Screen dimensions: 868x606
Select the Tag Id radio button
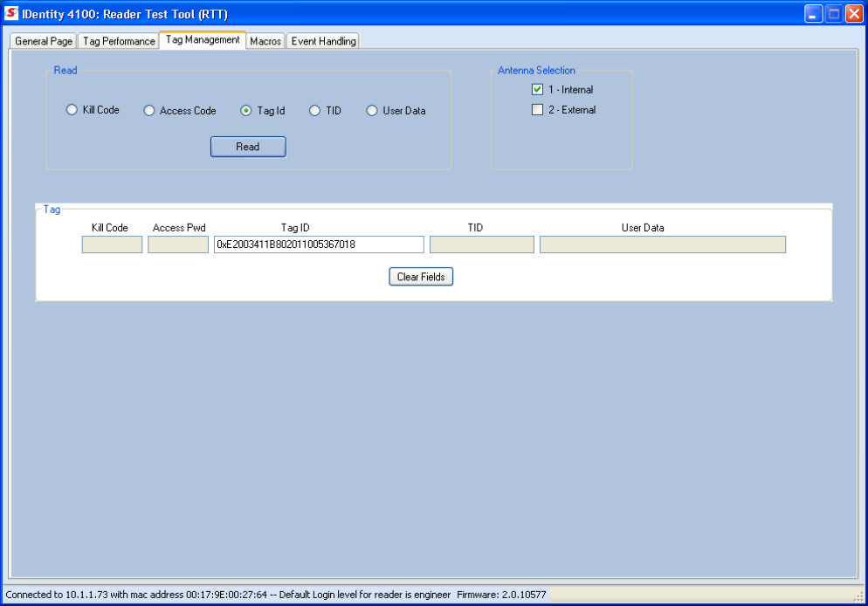[245, 111]
